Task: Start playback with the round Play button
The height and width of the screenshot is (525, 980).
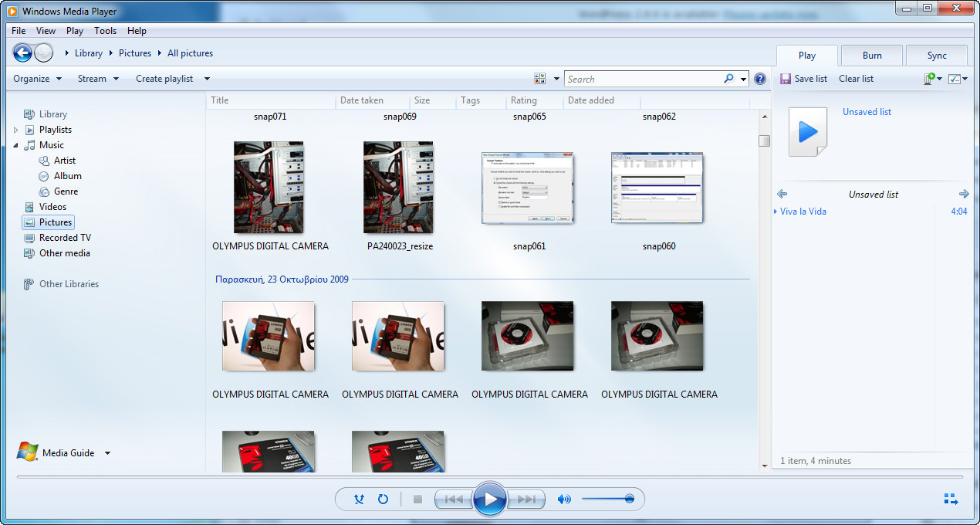Action: tap(489, 499)
